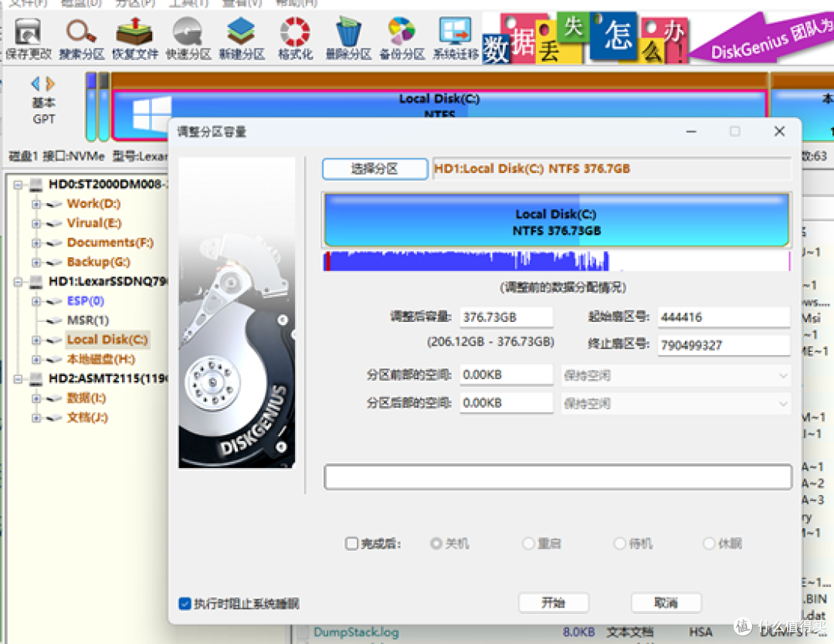Click the Delete Partition (删除分区) icon

[x=348, y=39]
